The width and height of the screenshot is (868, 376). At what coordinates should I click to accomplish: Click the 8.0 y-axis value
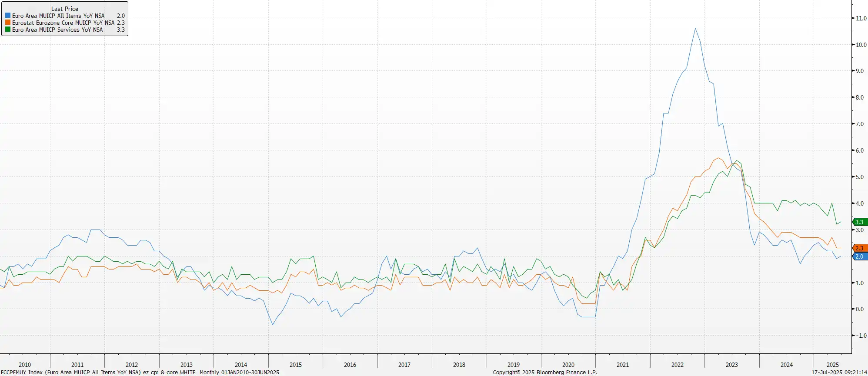pos(860,97)
